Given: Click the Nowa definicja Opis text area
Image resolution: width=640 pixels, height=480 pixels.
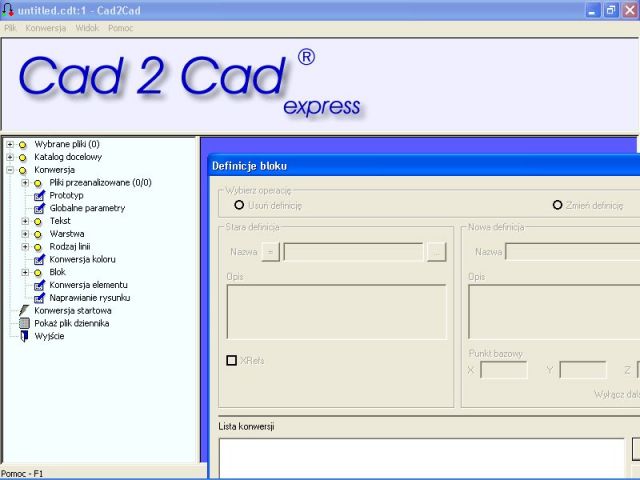Looking at the screenshot, I should 554,312.
